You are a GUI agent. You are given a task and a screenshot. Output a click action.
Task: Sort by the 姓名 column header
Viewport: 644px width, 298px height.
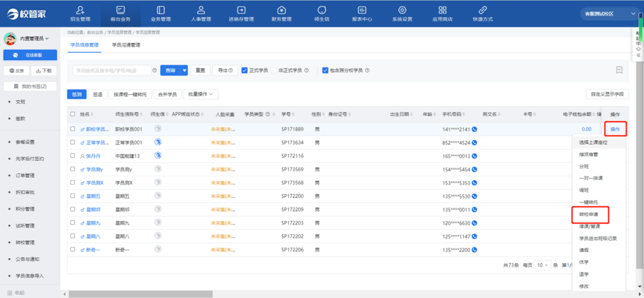(x=86, y=114)
